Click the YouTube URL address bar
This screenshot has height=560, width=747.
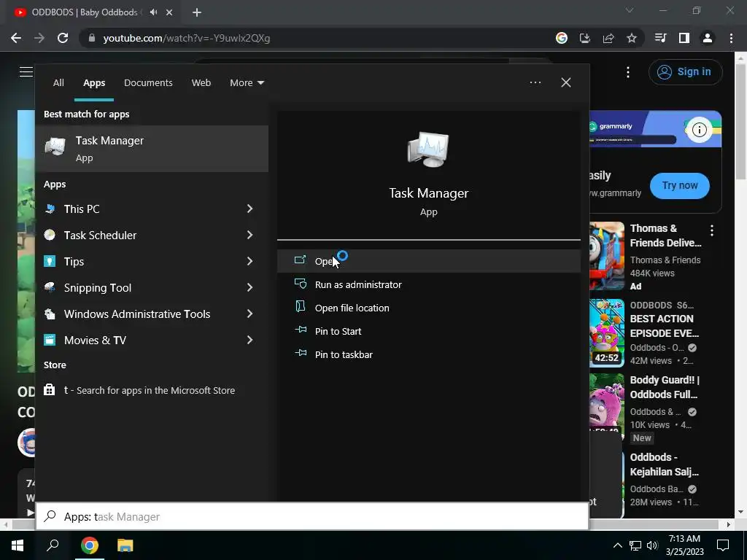tap(314, 38)
